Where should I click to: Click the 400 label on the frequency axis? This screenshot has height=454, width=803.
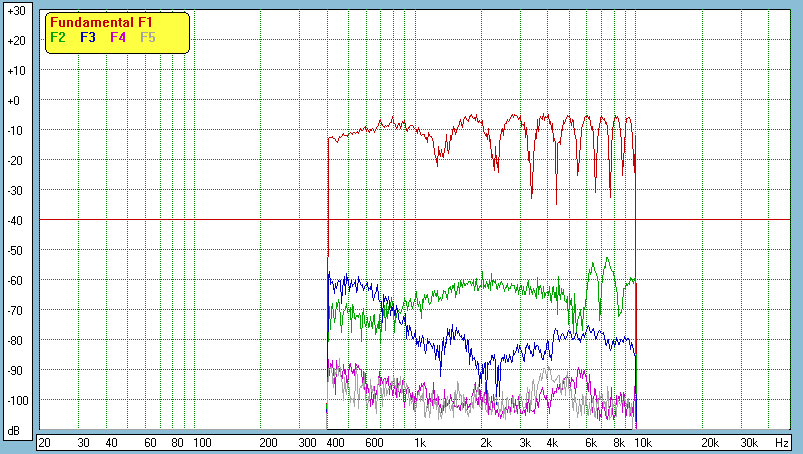pos(334,442)
